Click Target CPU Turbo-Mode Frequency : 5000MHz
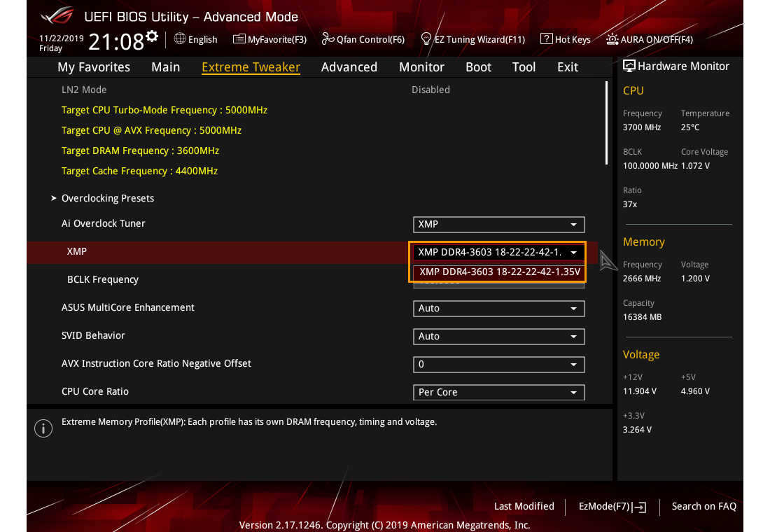Image resolution: width=770 pixels, height=532 pixels. 164,110
